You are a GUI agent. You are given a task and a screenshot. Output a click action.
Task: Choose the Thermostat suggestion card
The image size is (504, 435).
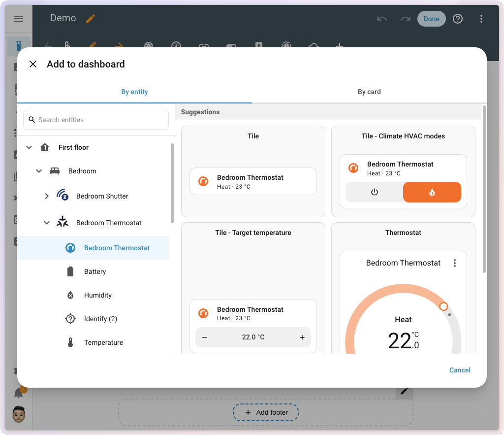(x=404, y=288)
